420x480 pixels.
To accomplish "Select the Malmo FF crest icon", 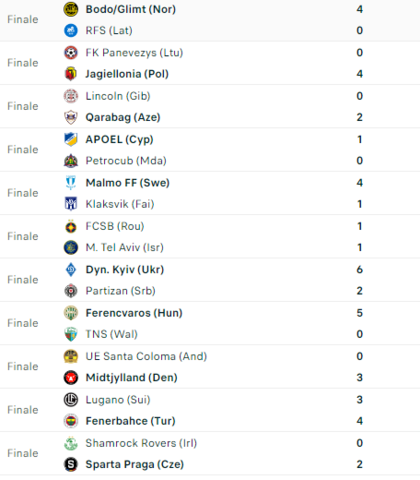I will coord(71,183).
